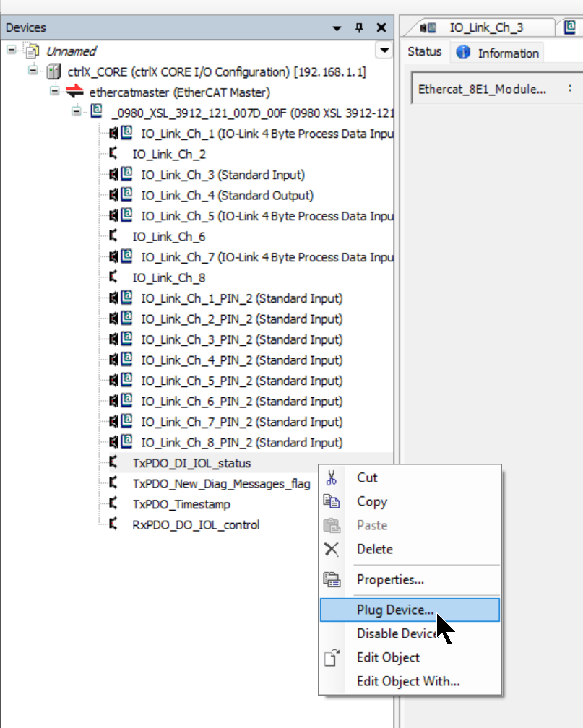The image size is (583, 728).
Task: Open the Status tab
Action: (x=425, y=51)
